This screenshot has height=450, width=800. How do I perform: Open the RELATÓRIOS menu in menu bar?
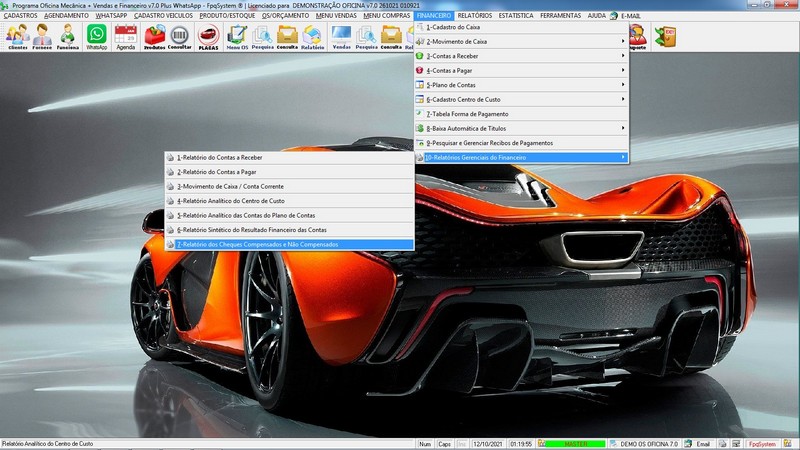(474, 16)
